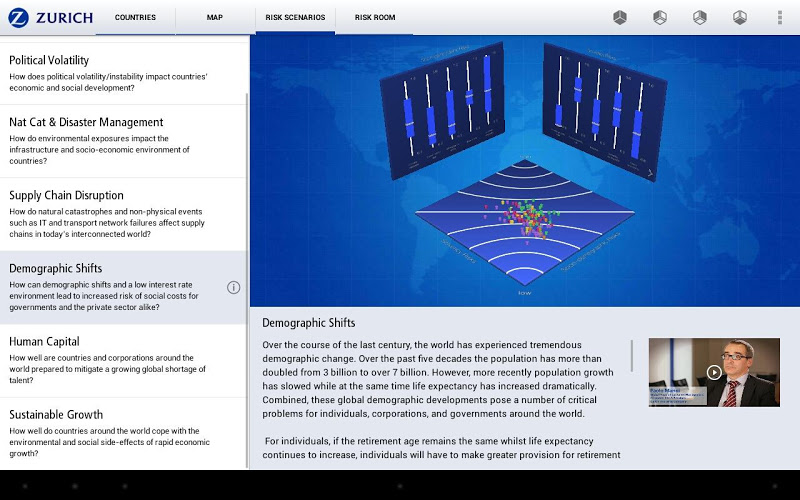The image size is (800, 500).
Task: Select the Supply Chain Disruption scenario
Action: [120, 214]
